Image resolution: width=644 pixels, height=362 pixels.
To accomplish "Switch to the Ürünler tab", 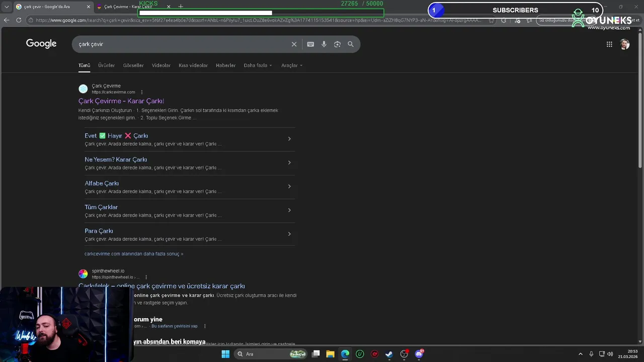I will click(x=106, y=65).
